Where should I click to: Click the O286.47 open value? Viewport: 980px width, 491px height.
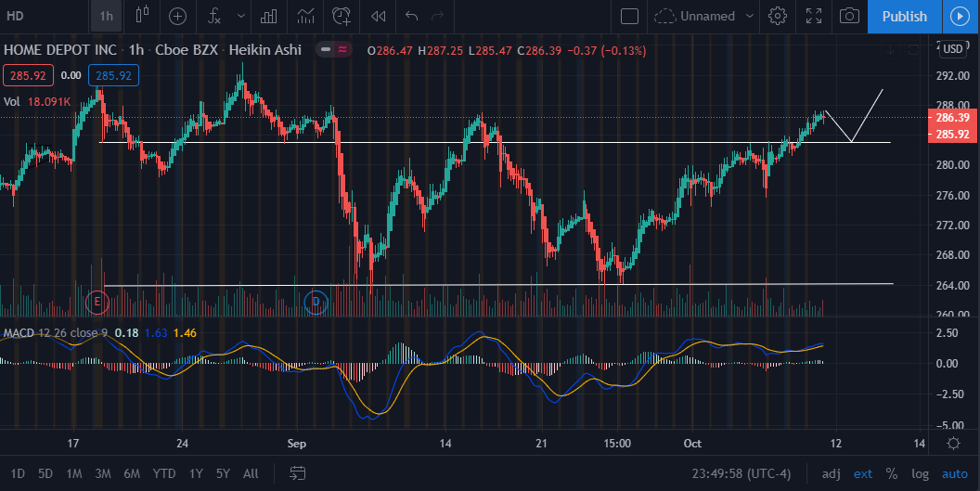tap(390, 51)
